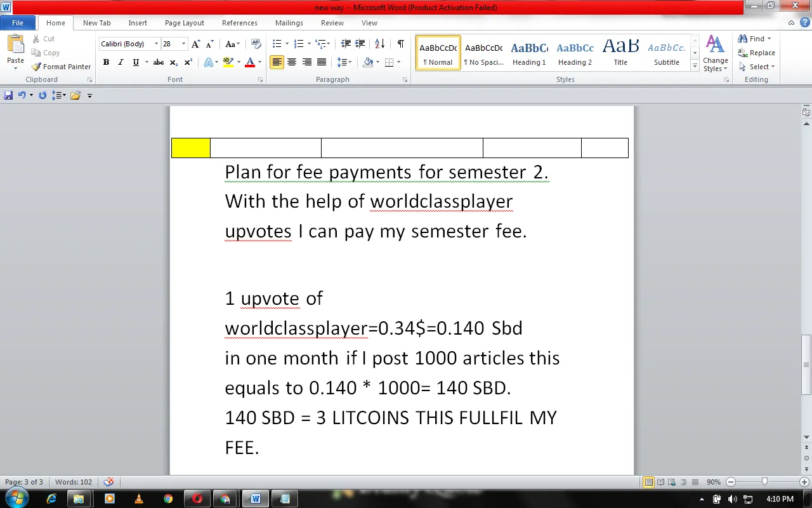This screenshot has width=812, height=508.
Task: Undo the last action in Quick Access toolbar
Action: 22,95
